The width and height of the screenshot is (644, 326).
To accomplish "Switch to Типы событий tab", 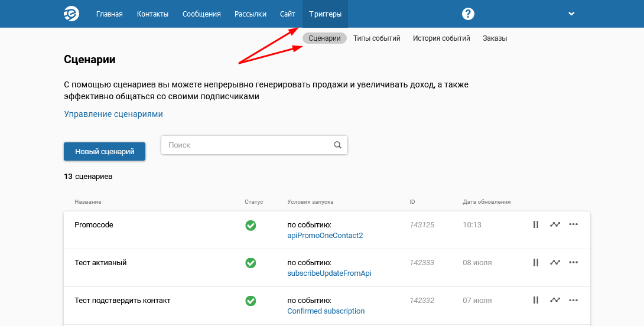I will 376,38.
